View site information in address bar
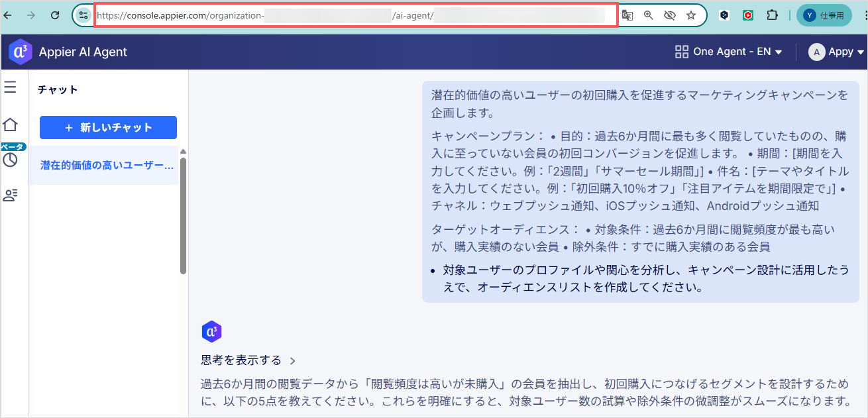This screenshot has height=418, width=868. tap(83, 15)
